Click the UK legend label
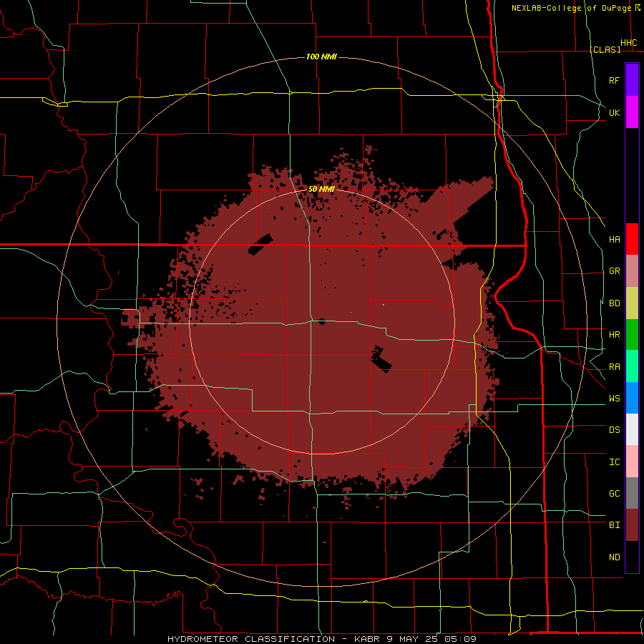This screenshot has height=644, width=644. 614,113
